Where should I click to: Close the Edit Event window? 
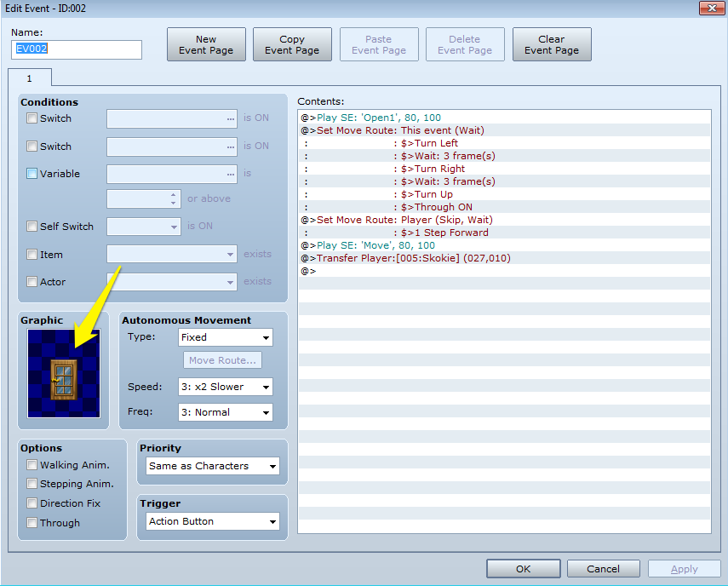coord(711,8)
